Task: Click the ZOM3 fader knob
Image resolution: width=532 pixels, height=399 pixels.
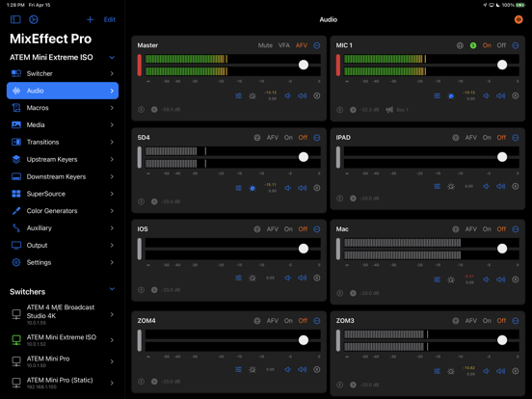Action: pos(502,340)
